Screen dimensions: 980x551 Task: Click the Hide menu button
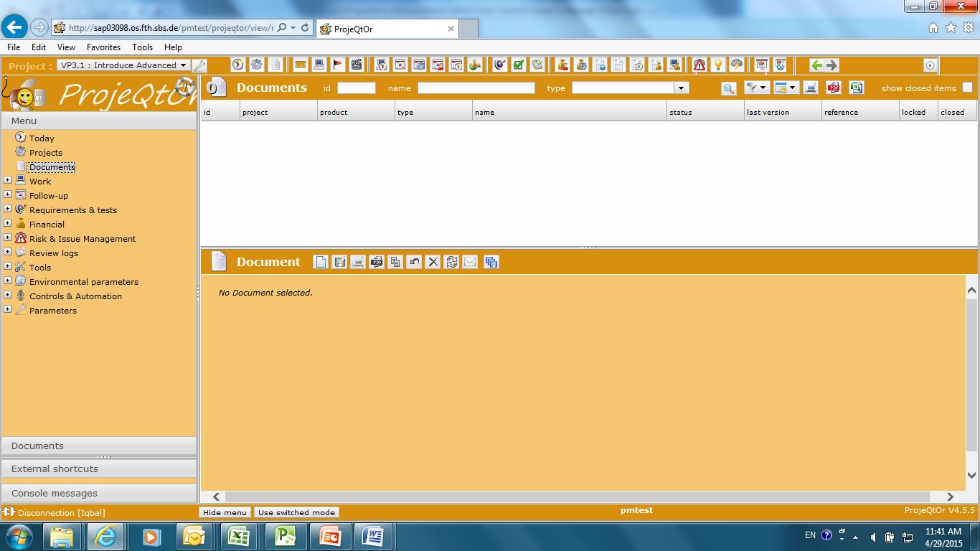click(225, 512)
